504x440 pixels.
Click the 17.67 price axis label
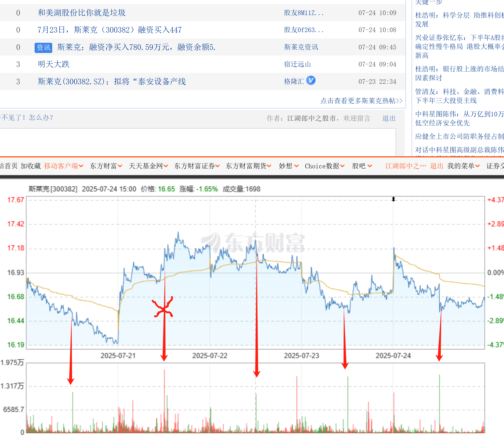[16, 200]
